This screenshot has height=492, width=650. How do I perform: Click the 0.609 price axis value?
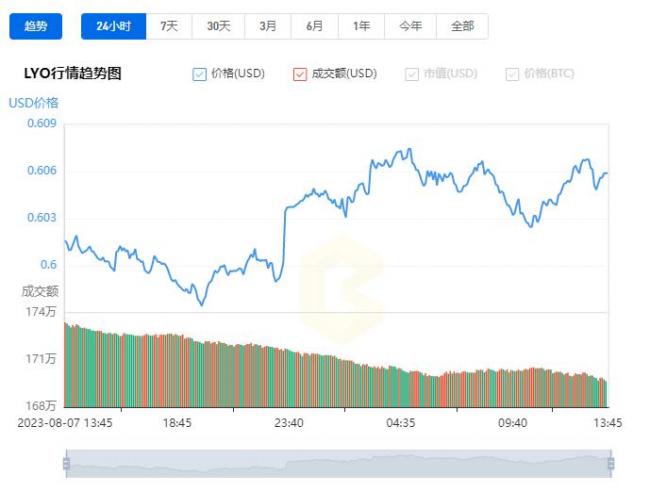pyautogui.click(x=41, y=123)
